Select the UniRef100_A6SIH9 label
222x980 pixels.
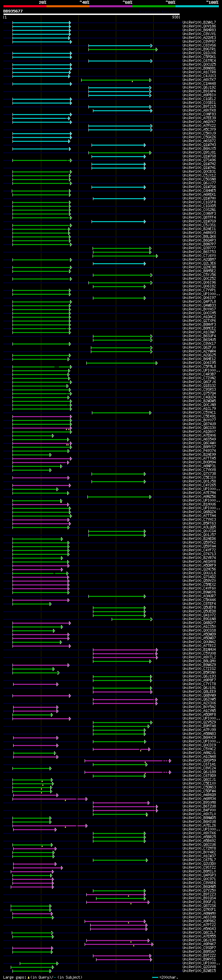[x=199, y=917]
